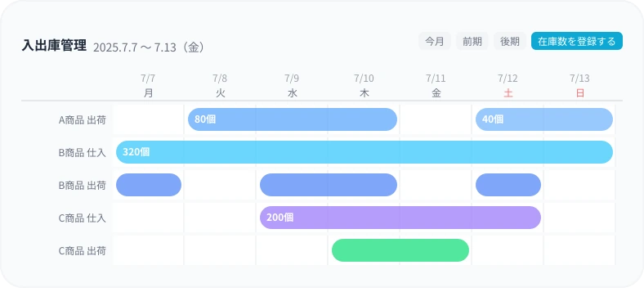644x301 pixels.
Task: Open the A商品 出荷 80個 bar
Action: 293,119
